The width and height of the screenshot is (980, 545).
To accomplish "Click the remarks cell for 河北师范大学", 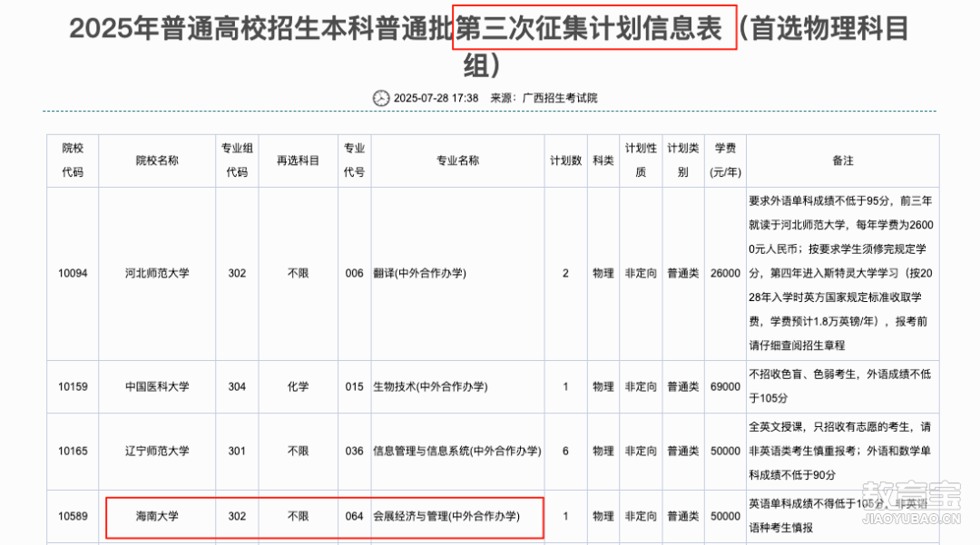I will click(x=842, y=274).
